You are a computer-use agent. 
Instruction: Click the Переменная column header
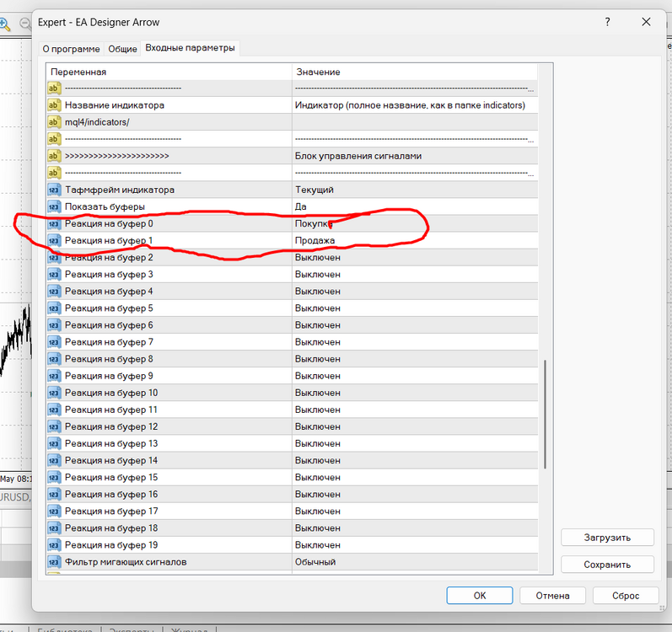click(x=169, y=72)
